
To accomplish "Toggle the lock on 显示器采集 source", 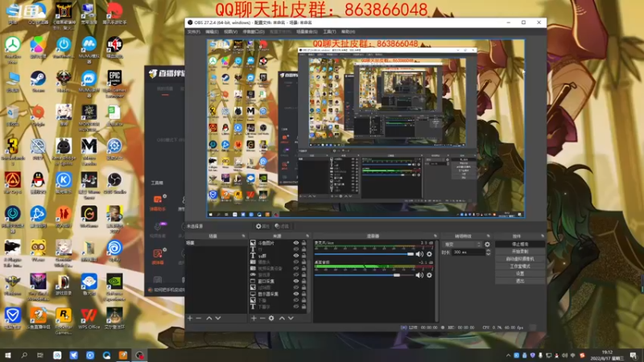I will (x=304, y=294).
